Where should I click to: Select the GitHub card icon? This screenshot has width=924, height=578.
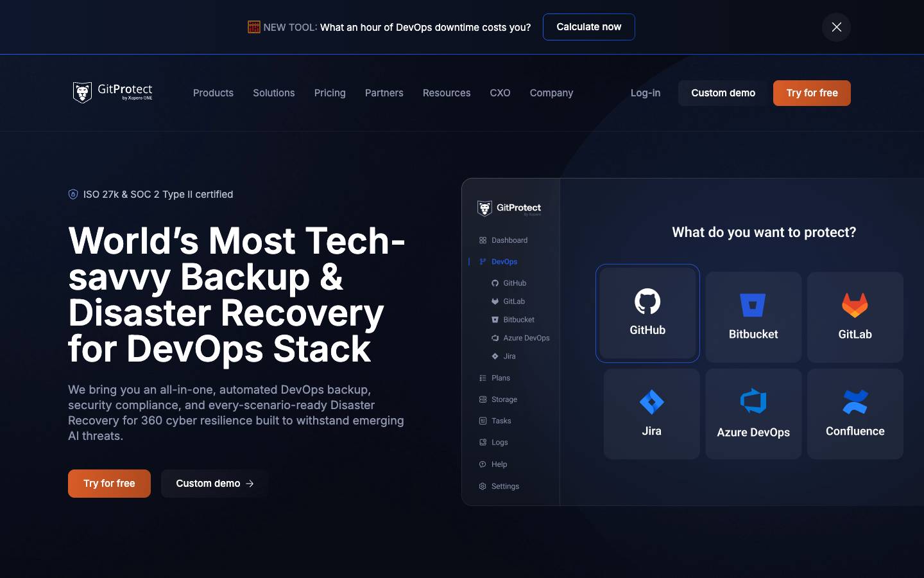647,301
